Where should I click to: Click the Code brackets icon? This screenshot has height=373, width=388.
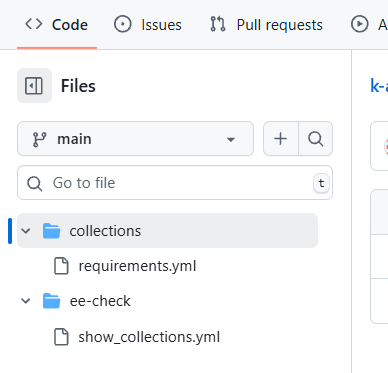point(34,24)
